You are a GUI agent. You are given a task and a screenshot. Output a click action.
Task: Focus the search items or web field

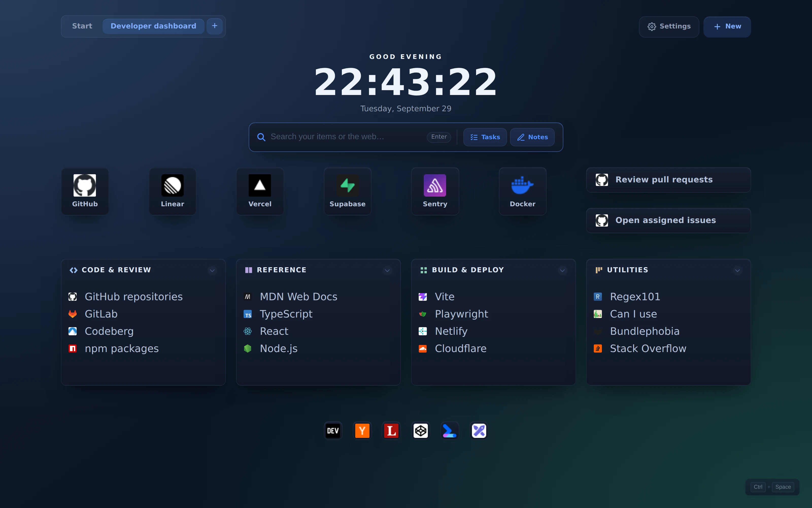(346, 137)
